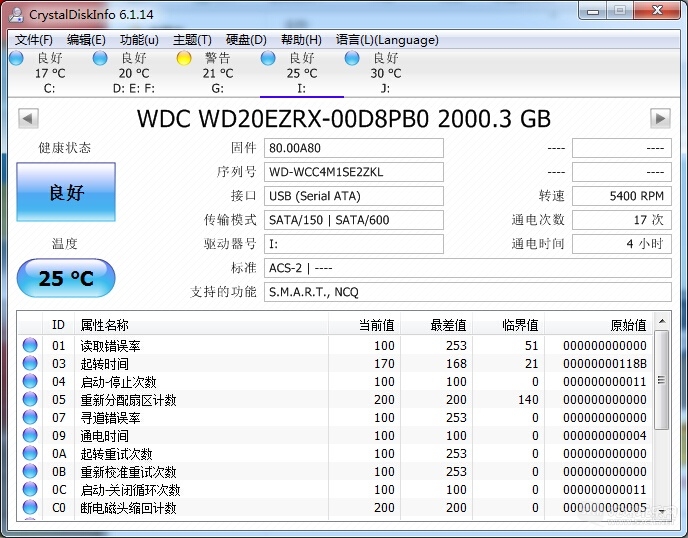Open the 编辑(E) menu
This screenshot has height=538, width=688.
86,40
